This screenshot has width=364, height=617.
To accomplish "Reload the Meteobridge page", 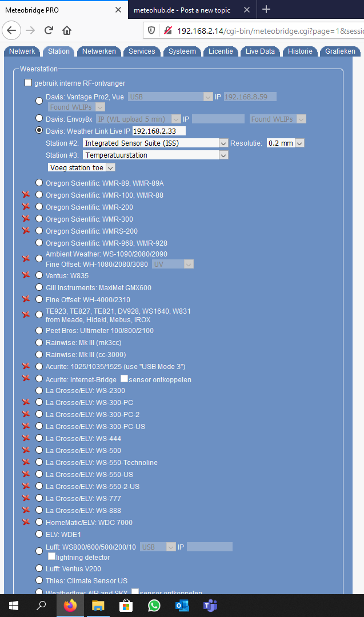I will 49,31.
